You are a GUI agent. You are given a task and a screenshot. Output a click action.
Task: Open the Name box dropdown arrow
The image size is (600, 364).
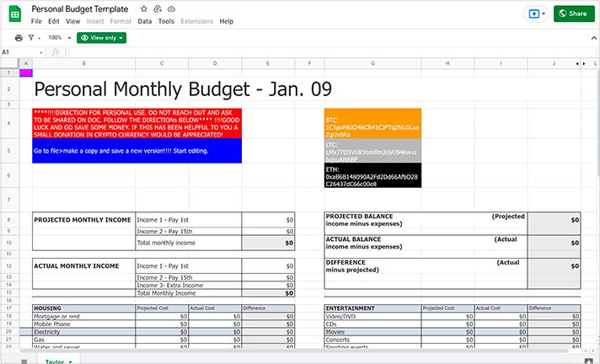pos(41,52)
